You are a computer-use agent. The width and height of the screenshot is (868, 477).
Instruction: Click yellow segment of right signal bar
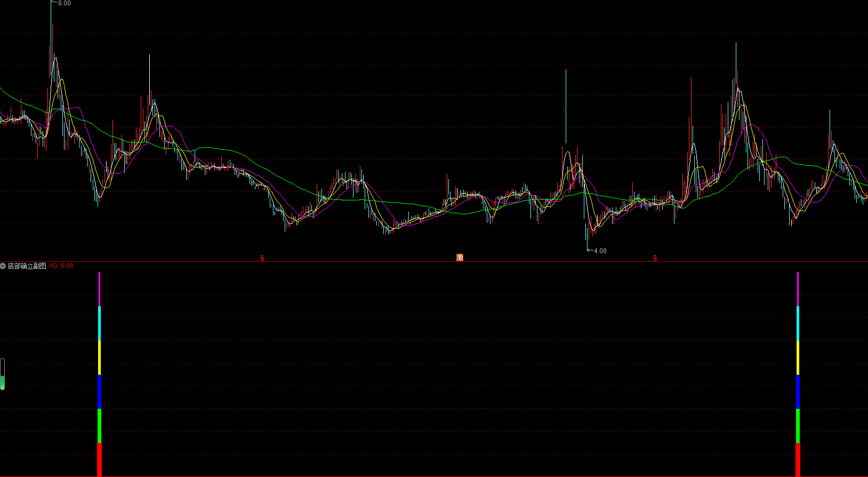pyautogui.click(x=798, y=358)
